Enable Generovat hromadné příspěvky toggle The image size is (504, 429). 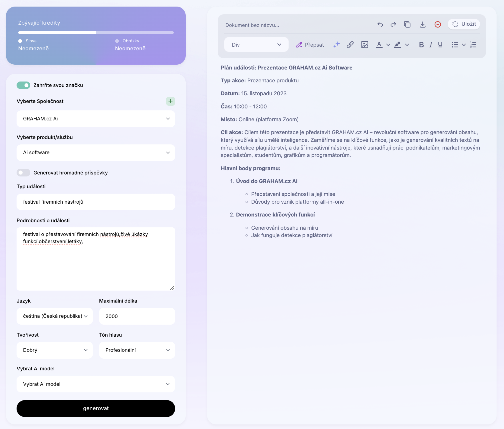tap(23, 173)
